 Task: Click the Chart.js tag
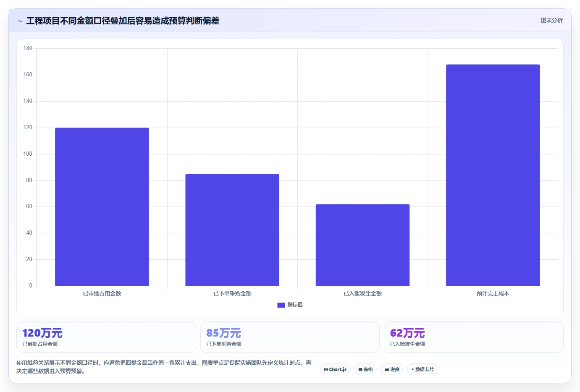point(335,369)
